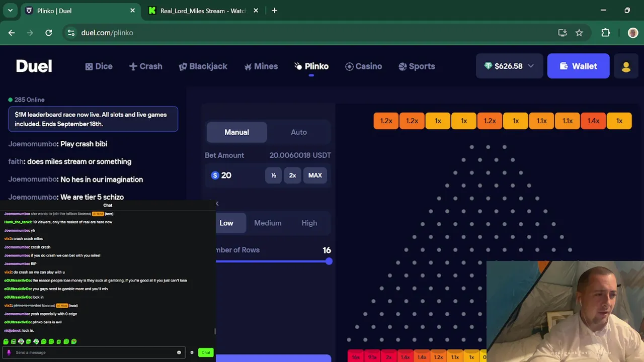Click the Number of Rows slider handle

(x=329, y=261)
